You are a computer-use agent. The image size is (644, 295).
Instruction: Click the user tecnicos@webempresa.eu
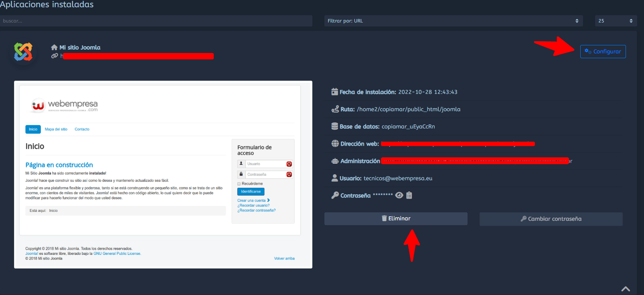pos(398,178)
